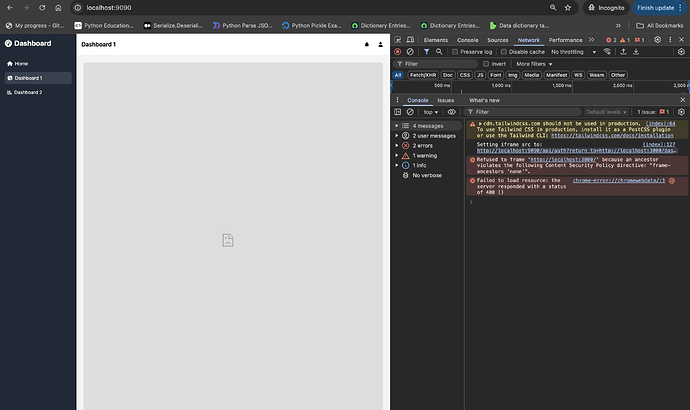Import HAR file with the upload arrow

click(x=624, y=51)
